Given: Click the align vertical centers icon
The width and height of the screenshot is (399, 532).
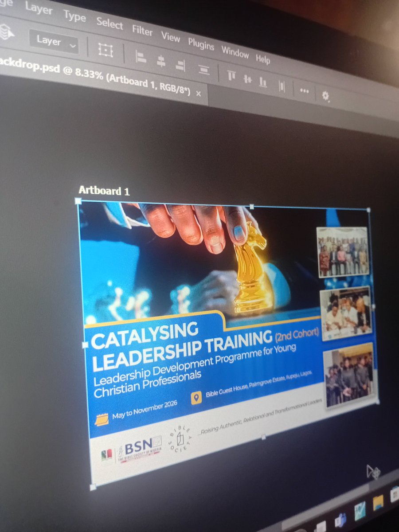Looking at the screenshot, I should 247,80.
